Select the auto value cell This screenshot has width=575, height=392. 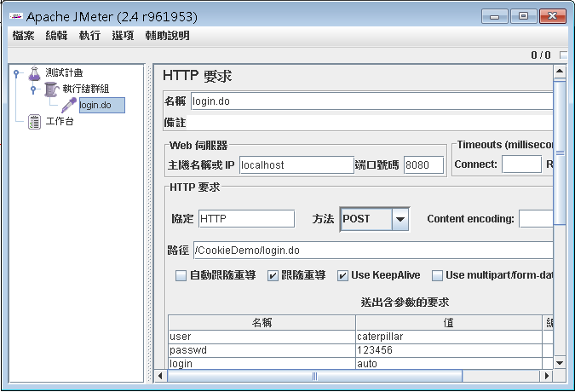click(x=449, y=363)
